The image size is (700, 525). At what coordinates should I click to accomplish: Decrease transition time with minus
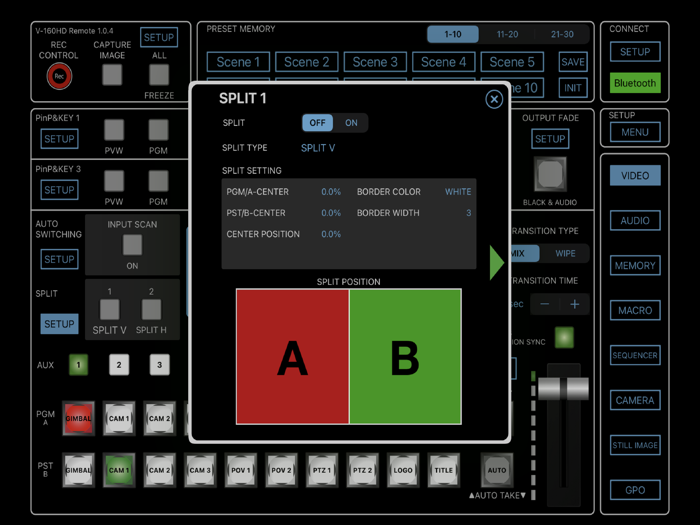coord(545,304)
